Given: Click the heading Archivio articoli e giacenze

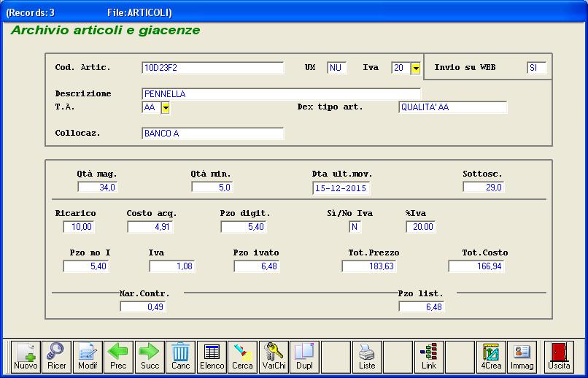Looking at the screenshot, I should tap(105, 31).
